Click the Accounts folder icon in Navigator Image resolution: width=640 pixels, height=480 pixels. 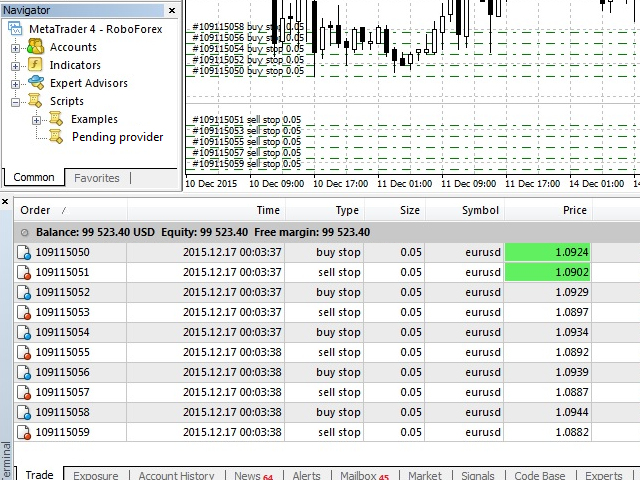click(36, 47)
